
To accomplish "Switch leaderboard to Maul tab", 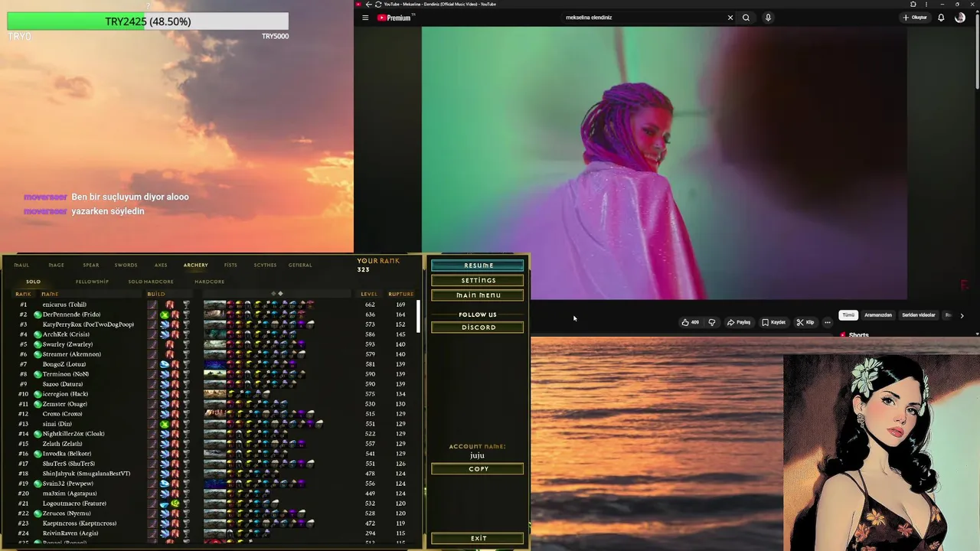I will point(21,265).
